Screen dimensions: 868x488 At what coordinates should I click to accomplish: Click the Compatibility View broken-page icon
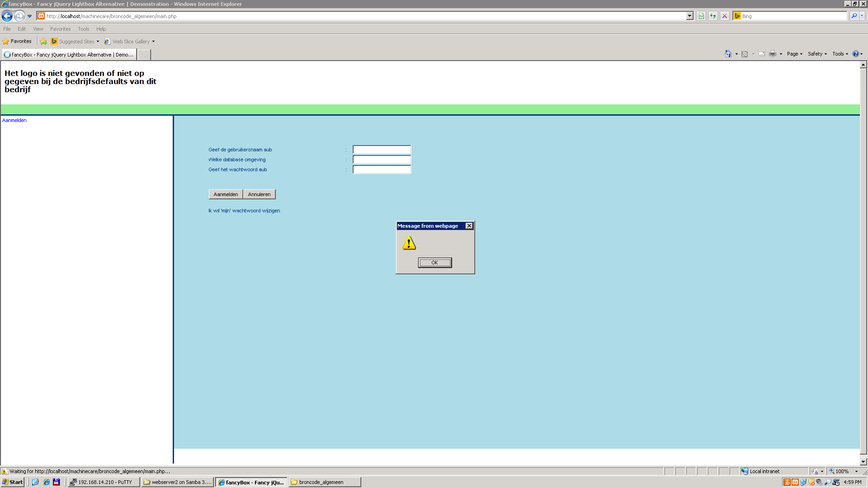pos(701,16)
